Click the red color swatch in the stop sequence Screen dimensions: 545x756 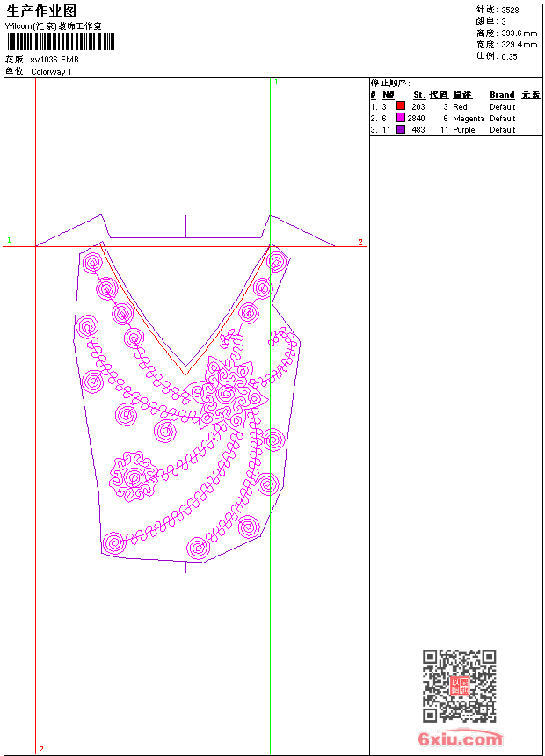coord(401,106)
